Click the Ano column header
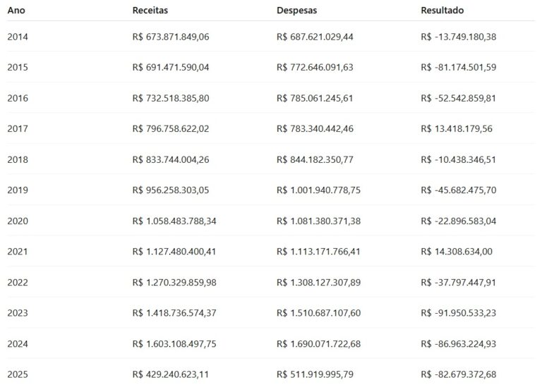 [x=16, y=11]
